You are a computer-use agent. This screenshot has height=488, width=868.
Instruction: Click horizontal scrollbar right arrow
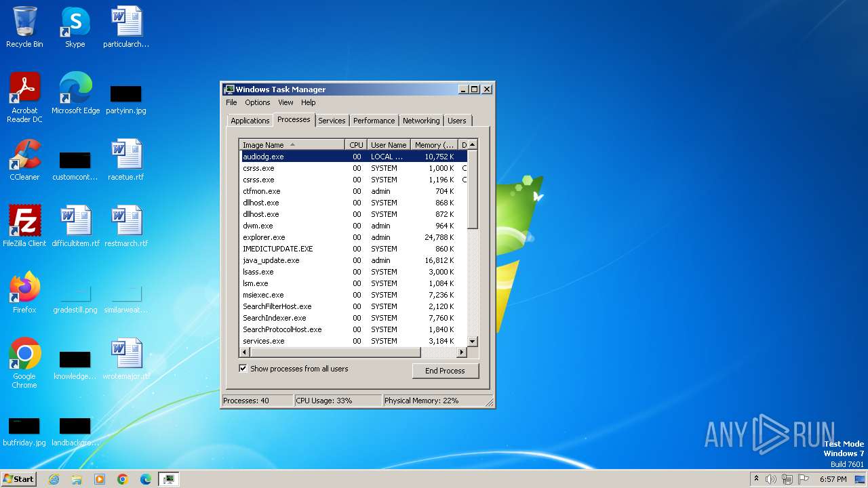(462, 352)
